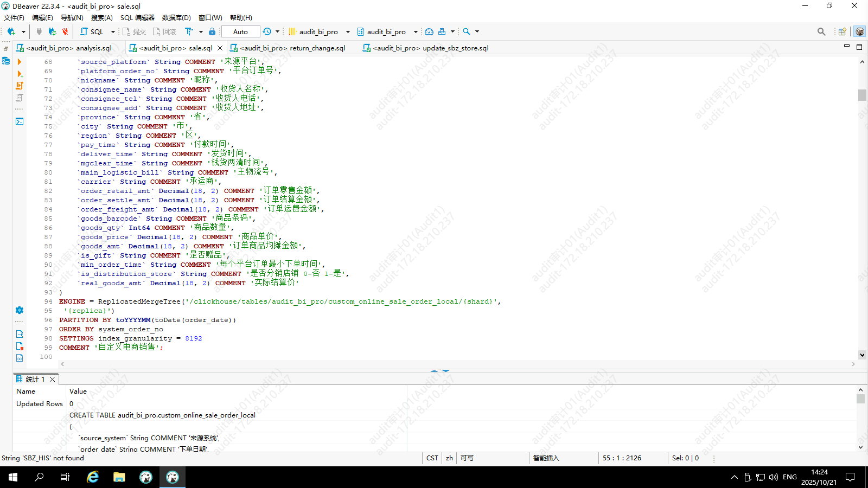
Task: Click the database navigator icon on left
Action: pos(6,61)
